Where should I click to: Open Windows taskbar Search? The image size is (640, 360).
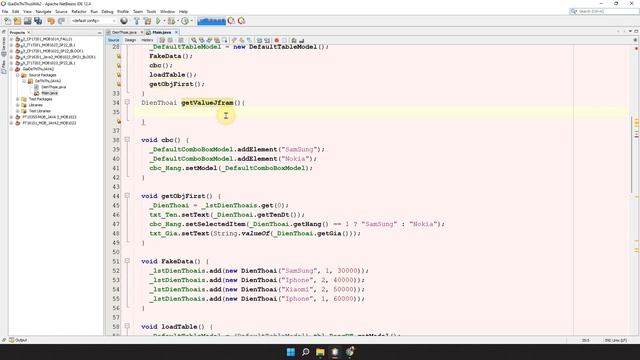point(305,352)
